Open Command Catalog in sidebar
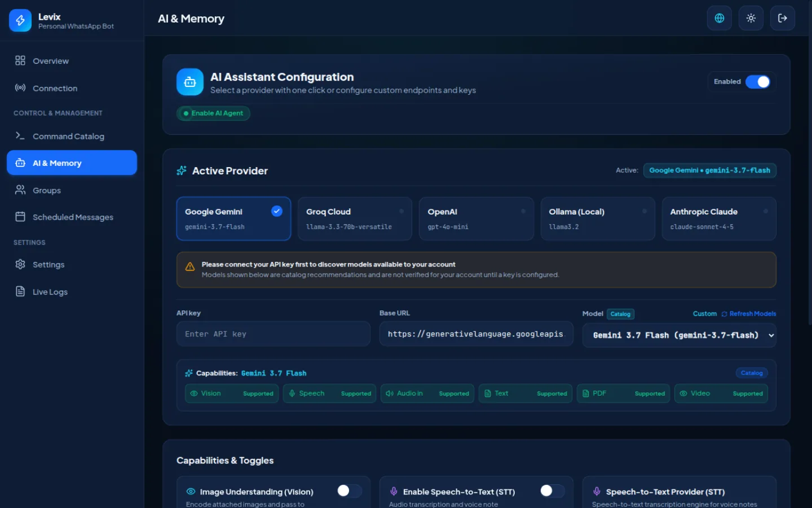Image resolution: width=812 pixels, height=508 pixels. click(x=72, y=136)
